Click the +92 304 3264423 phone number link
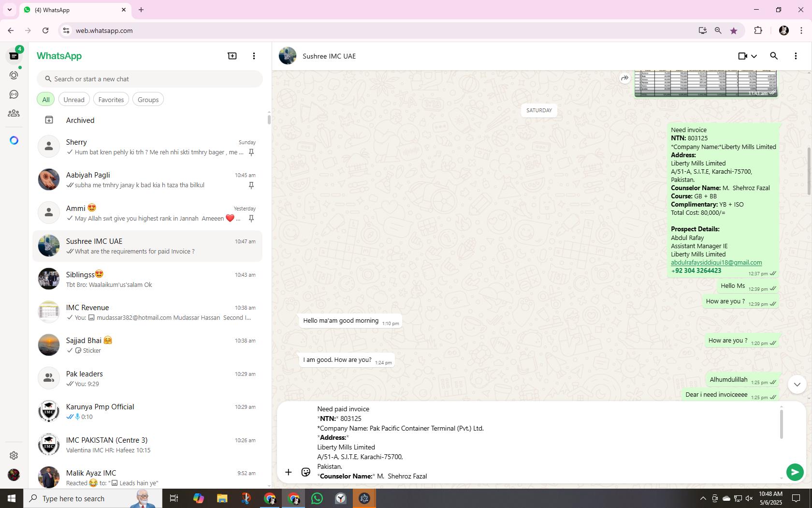 coord(696,271)
